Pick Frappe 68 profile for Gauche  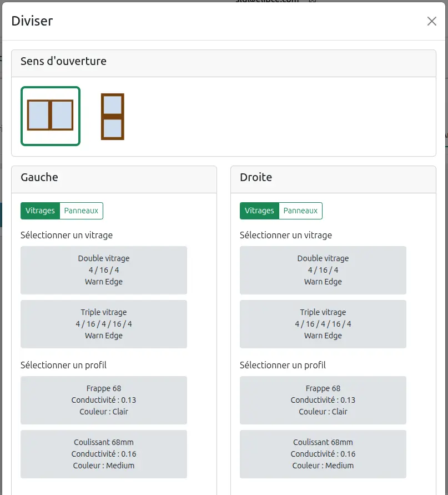tap(104, 400)
